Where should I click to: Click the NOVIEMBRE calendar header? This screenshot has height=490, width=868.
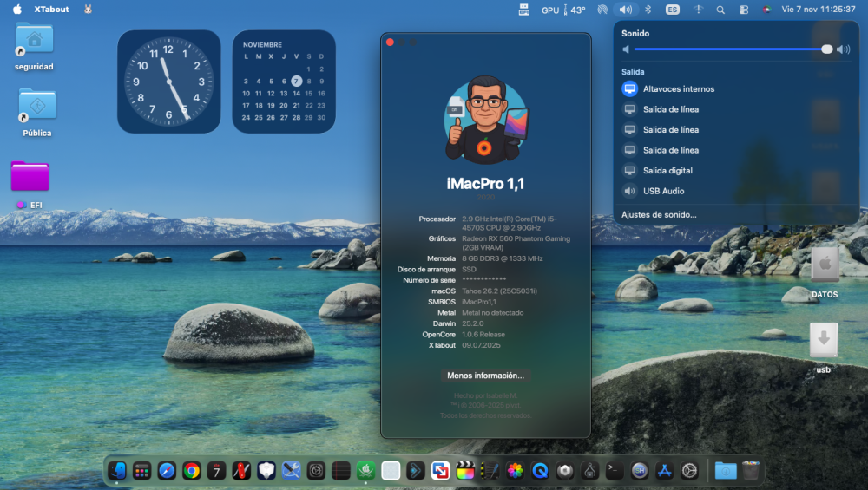point(262,45)
